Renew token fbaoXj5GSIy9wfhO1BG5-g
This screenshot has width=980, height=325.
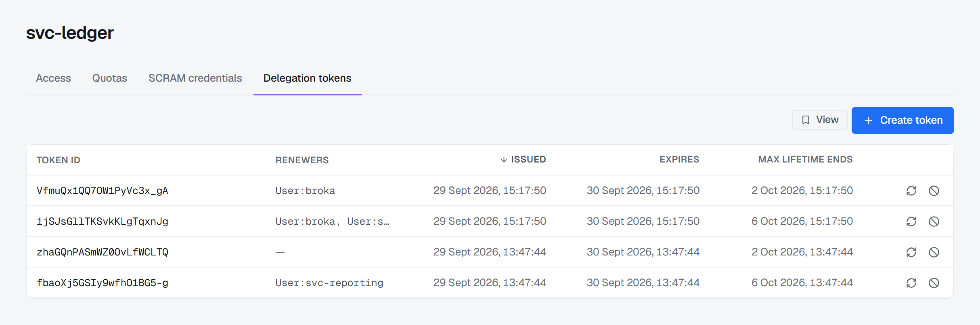(911, 283)
